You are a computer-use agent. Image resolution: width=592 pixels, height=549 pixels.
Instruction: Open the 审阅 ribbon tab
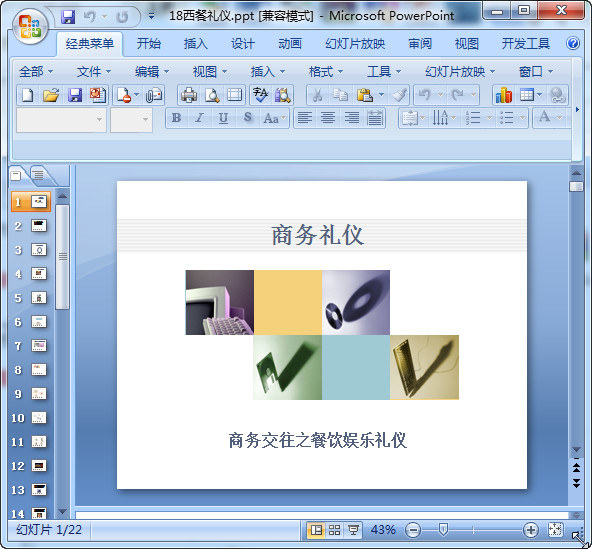pos(420,44)
